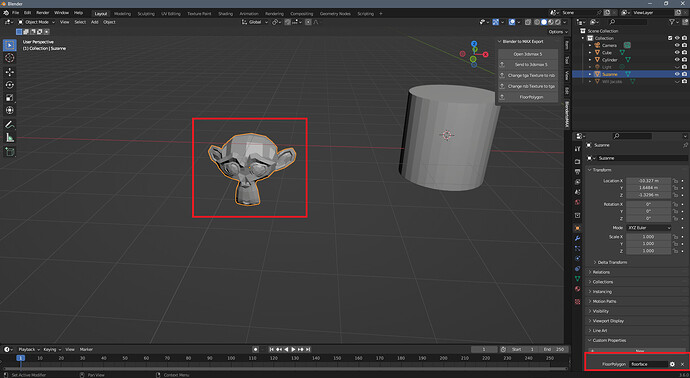Click the Send to 3dsmax 5 button
This screenshot has width=690, height=378.
528,65
